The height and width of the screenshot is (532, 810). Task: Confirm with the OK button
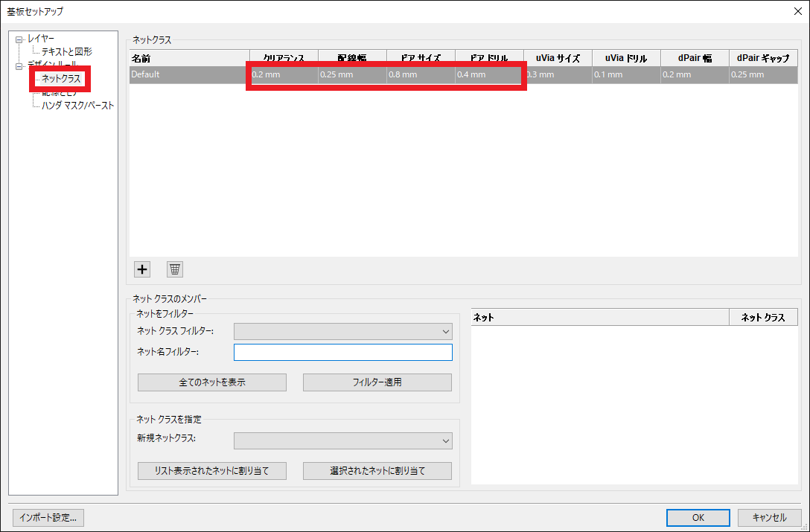pyautogui.click(x=698, y=517)
